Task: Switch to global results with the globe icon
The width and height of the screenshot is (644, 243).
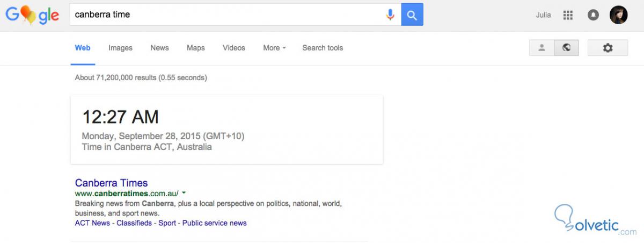Action: click(566, 48)
